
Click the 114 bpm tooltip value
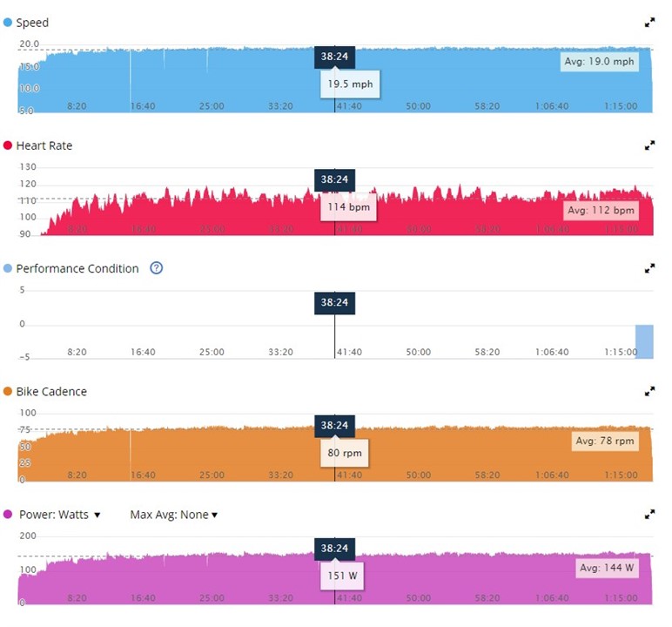pyautogui.click(x=348, y=207)
